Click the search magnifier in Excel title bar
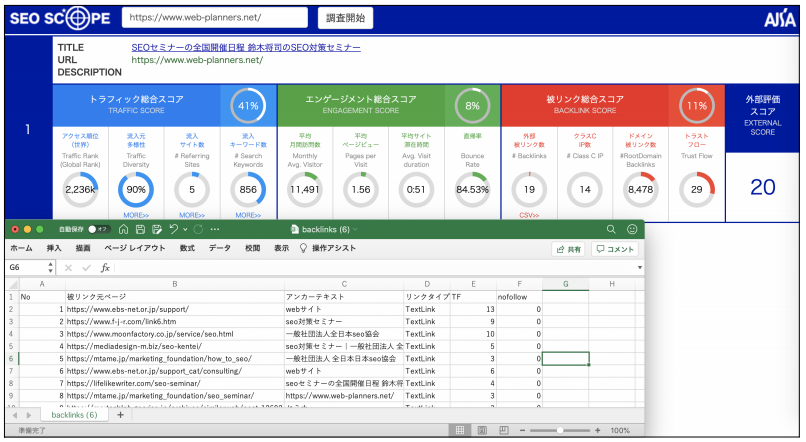Image resolution: width=806 pixels, height=442 pixels. point(611,229)
